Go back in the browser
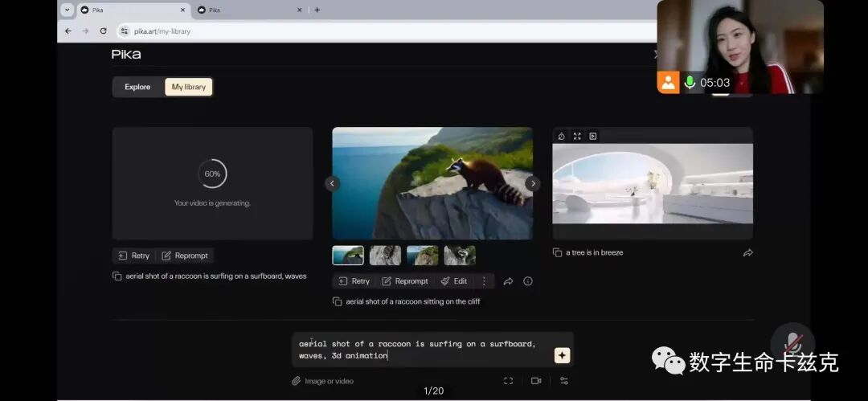Image resolution: width=868 pixels, height=401 pixels. (68, 31)
